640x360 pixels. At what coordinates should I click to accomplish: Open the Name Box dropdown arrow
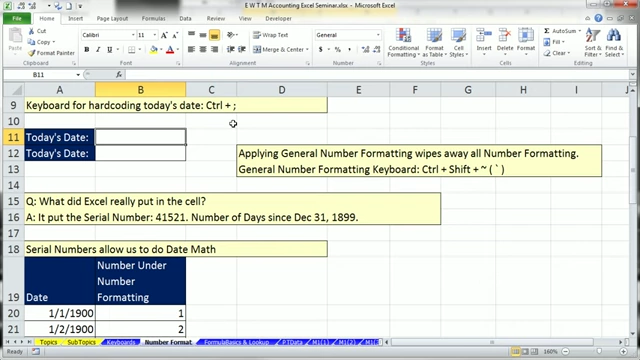click(x=78, y=75)
